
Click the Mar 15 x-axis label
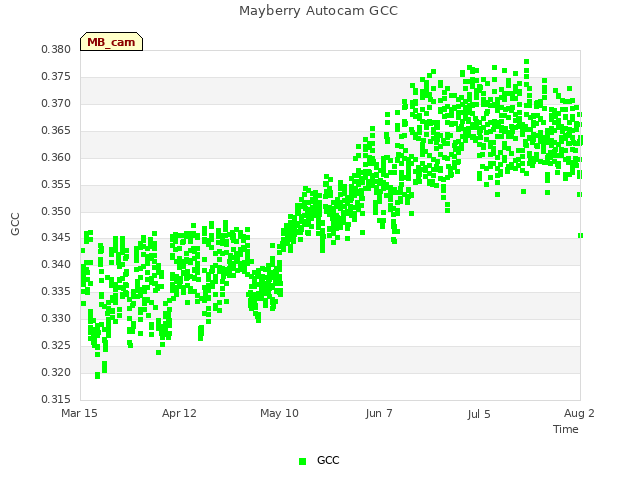click(x=79, y=413)
